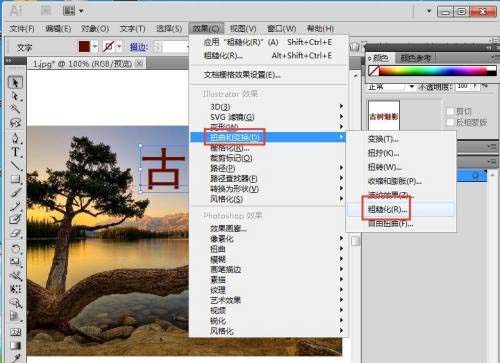Select the Magic Wand tool
Screen dimensions: 500x363
pos(15,109)
